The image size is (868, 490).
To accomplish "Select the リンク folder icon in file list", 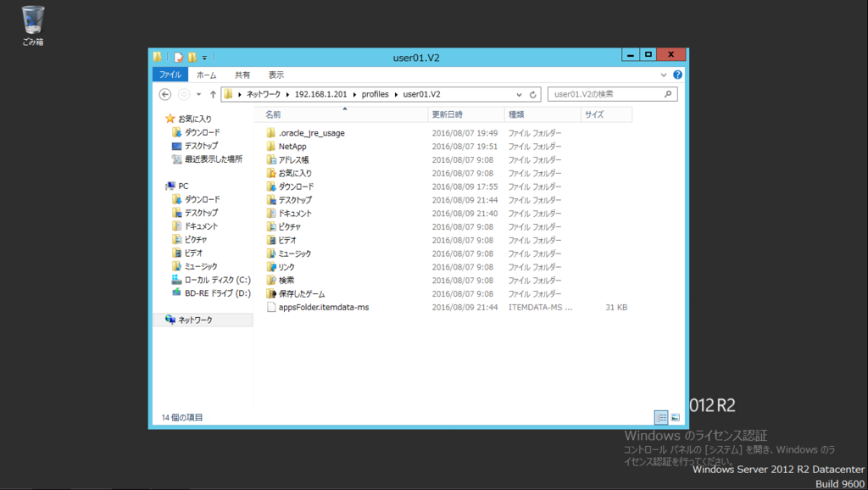I will 270,267.
